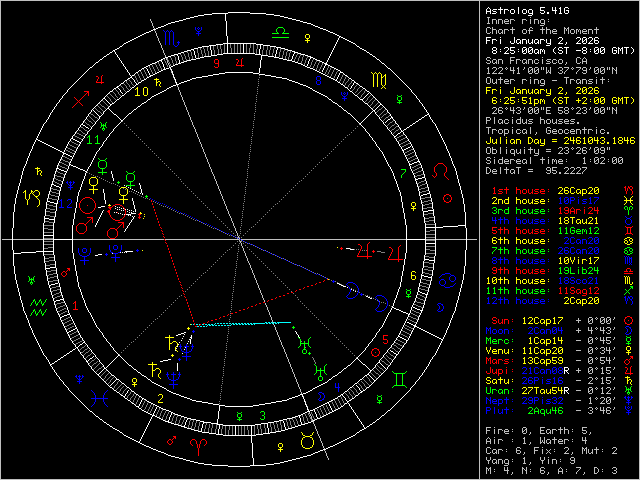Select the Virgo glyph on the wheel's outer ring
This screenshot has width=640, height=480.
379,79
